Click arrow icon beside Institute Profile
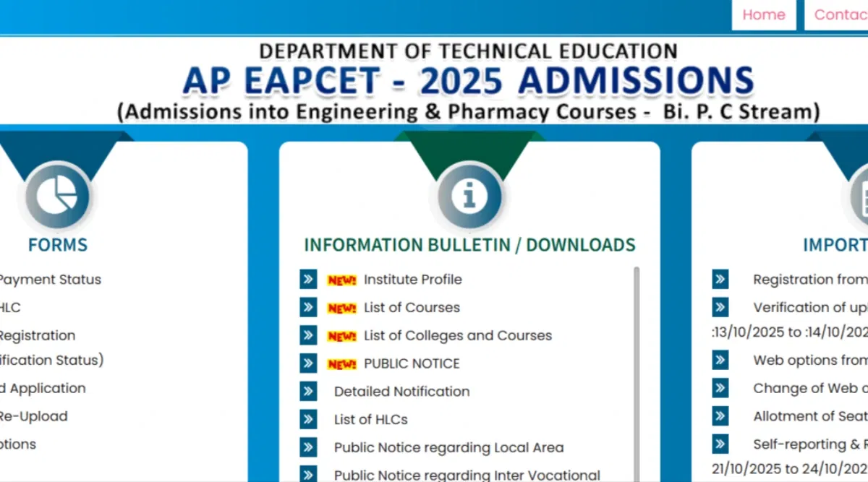This screenshot has height=482, width=868. point(309,280)
